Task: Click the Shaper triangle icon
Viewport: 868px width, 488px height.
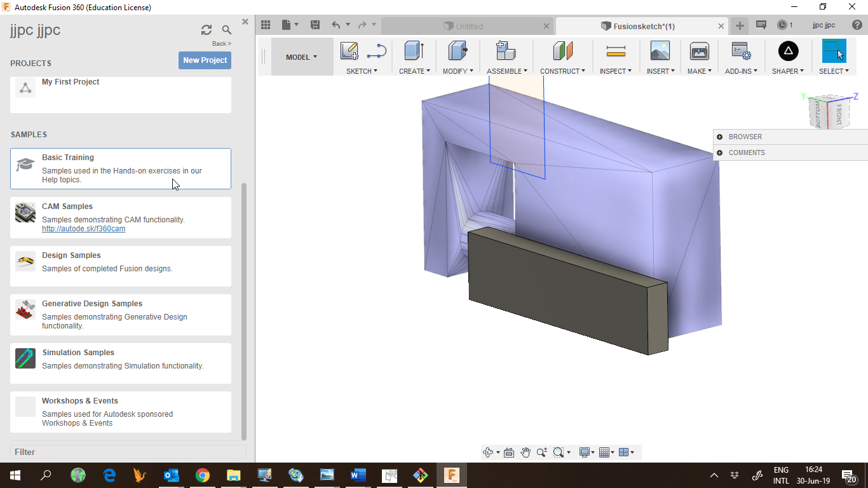Action: point(788,51)
